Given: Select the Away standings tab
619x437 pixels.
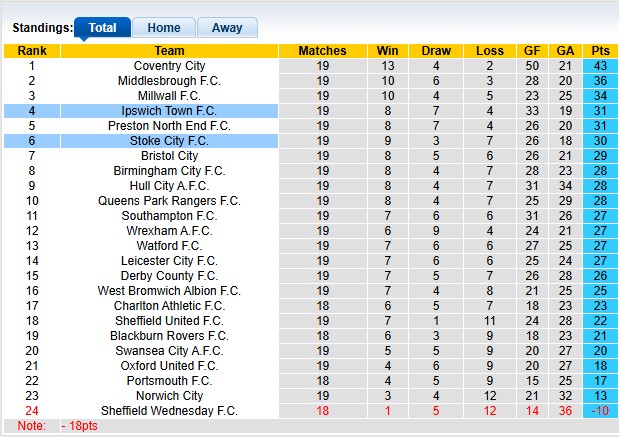Looking at the screenshot, I should point(227,28).
